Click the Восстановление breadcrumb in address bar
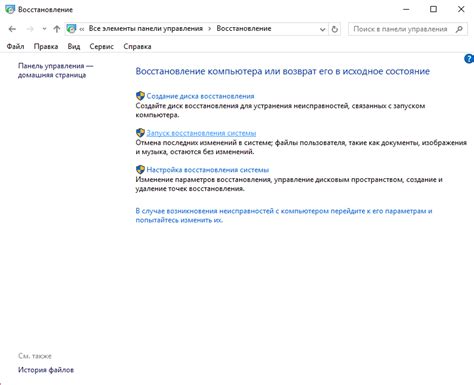Image resolution: width=474 pixels, height=385 pixels. point(244,29)
